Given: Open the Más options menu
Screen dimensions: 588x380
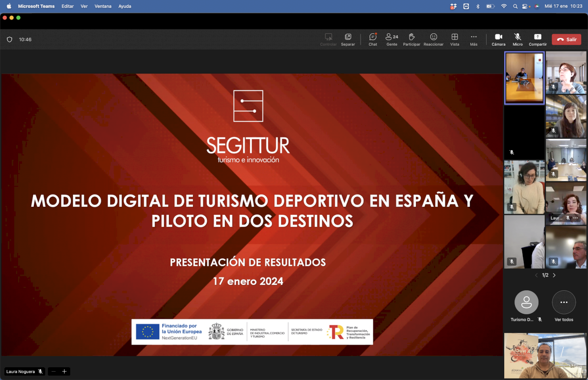Looking at the screenshot, I should coord(473,37).
